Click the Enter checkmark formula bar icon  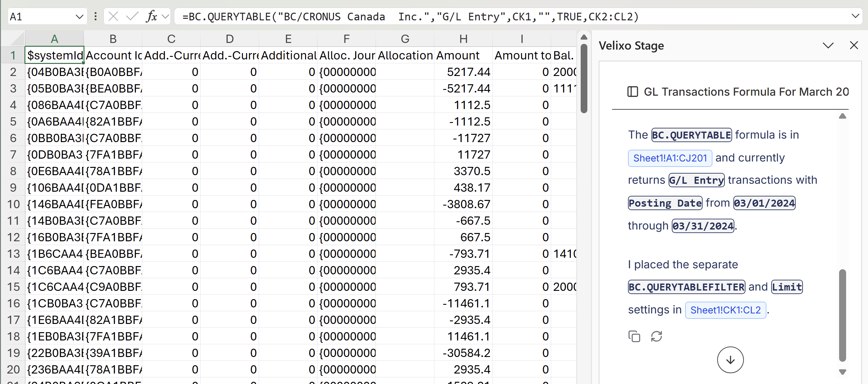(132, 16)
